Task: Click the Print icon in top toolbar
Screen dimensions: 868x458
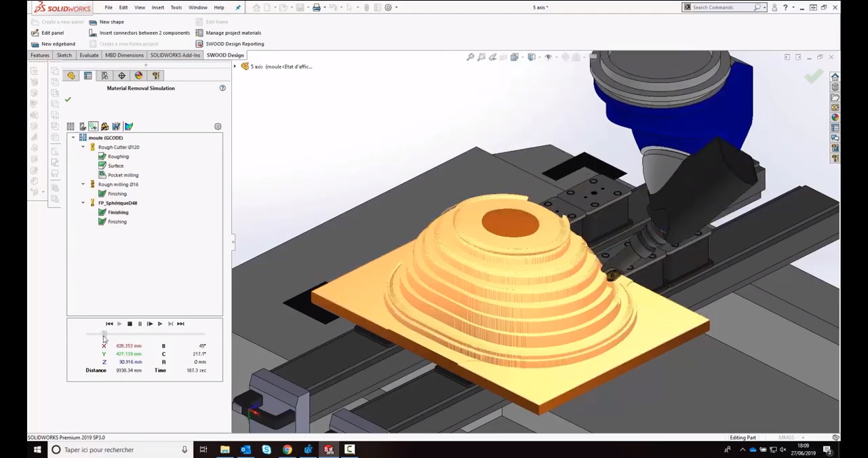Action: tap(316, 7)
